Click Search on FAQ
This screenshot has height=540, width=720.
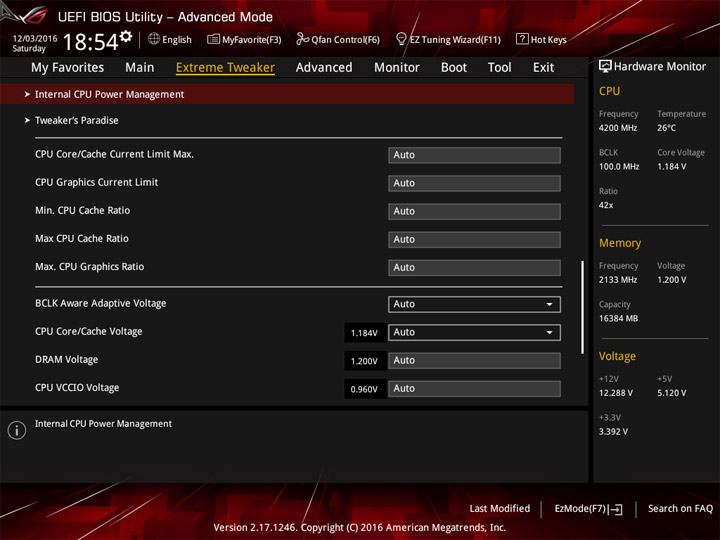[680, 508]
